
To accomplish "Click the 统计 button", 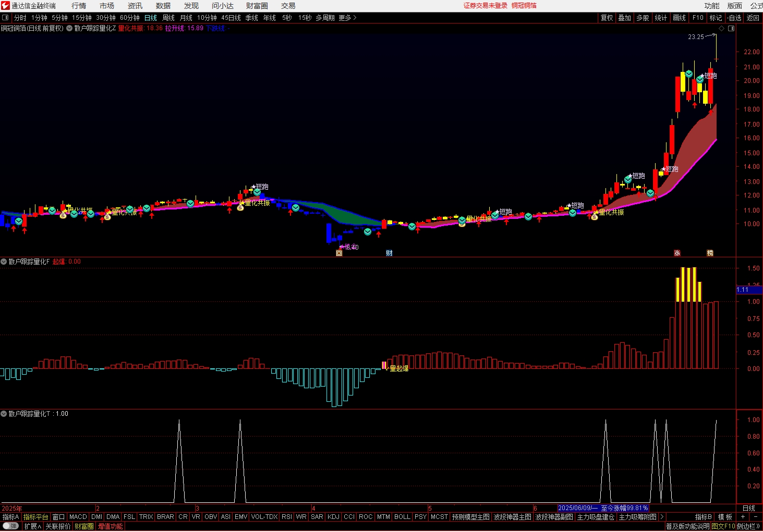I will (661, 18).
